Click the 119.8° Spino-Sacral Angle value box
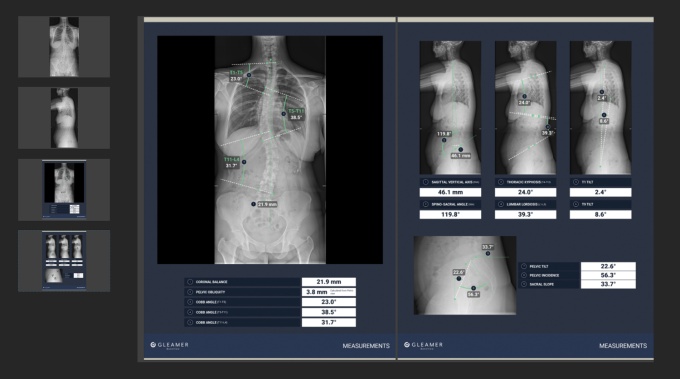Viewport: 680px width, 379px height. pyautogui.click(x=450, y=214)
